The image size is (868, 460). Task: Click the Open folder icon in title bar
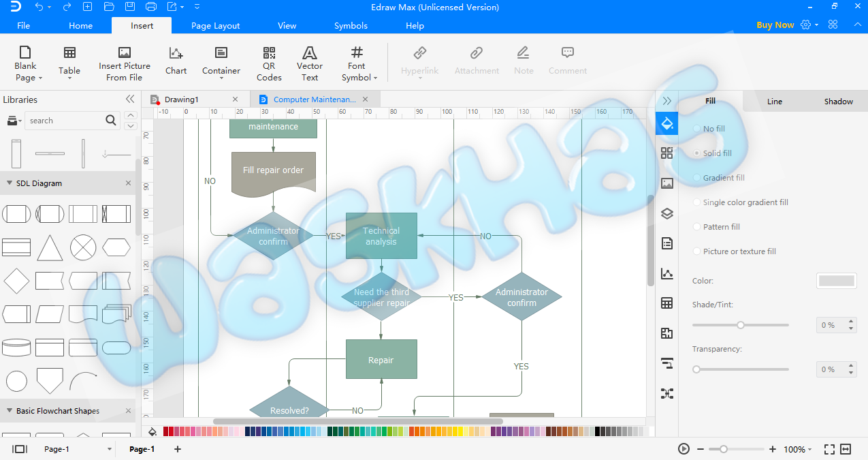coord(109,7)
